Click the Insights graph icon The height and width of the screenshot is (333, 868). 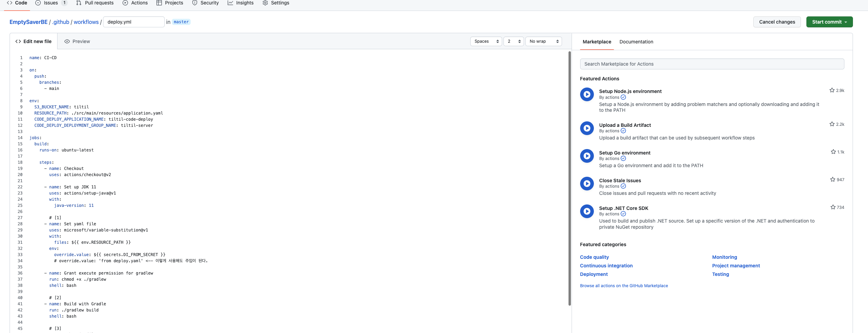tap(230, 3)
